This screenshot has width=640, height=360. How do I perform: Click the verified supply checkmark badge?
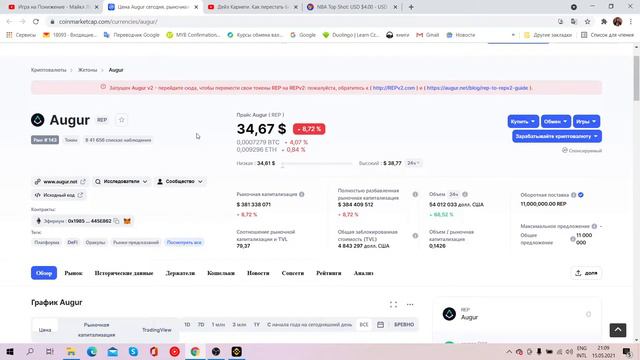pyautogui.click(x=581, y=195)
